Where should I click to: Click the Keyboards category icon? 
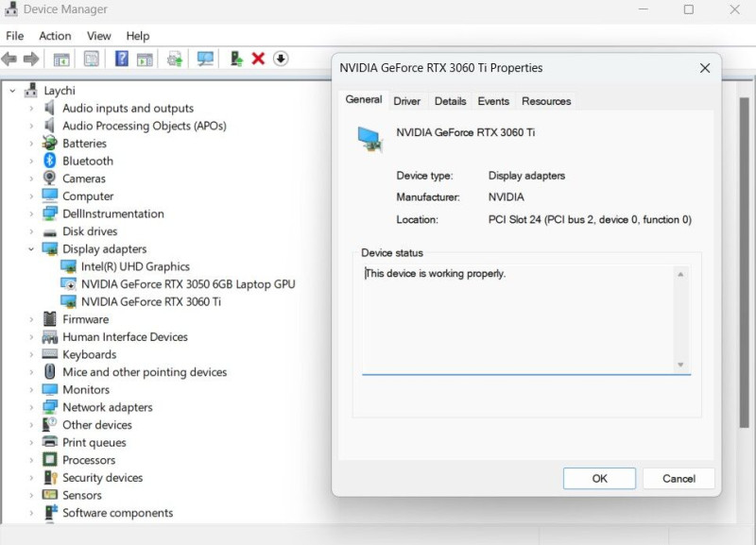click(x=50, y=353)
